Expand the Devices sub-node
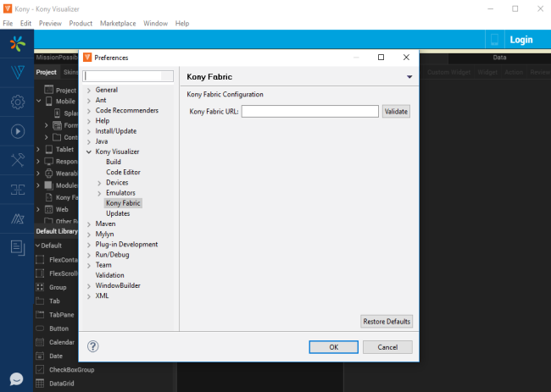 click(99, 183)
